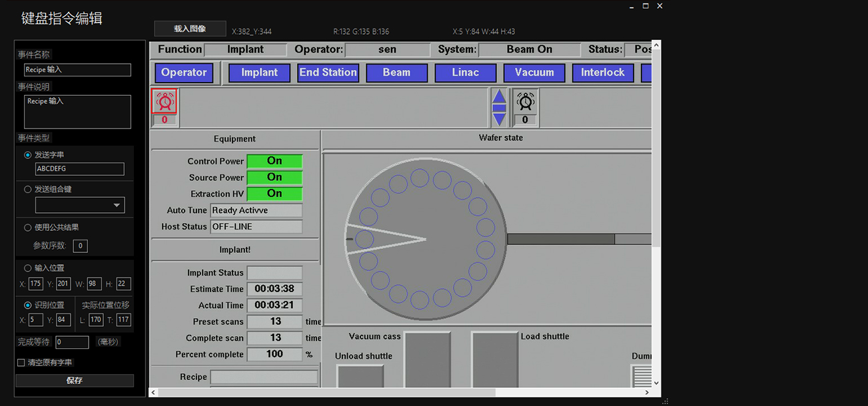Switch to the Vacuum tab
This screenshot has width=868, height=406.
coord(534,73)
